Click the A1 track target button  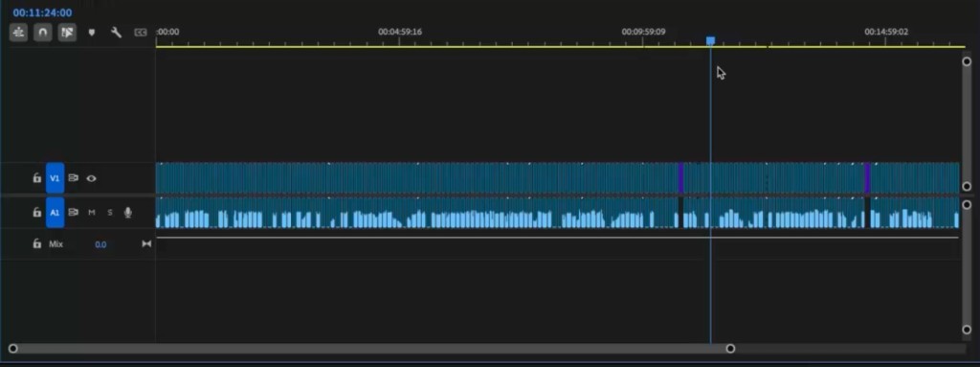click(x=55, y=213)
